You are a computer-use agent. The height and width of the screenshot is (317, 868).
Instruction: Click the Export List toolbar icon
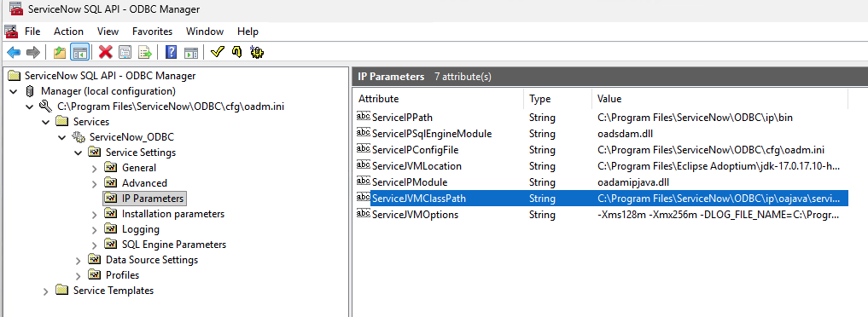145,53
